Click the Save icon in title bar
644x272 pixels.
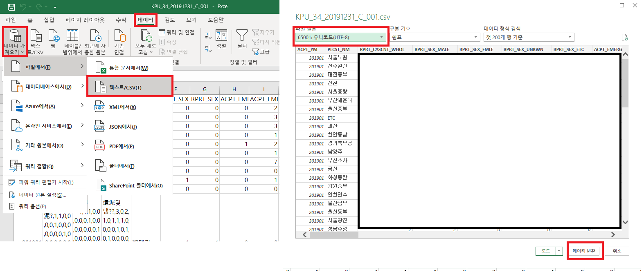coord(11,7)
